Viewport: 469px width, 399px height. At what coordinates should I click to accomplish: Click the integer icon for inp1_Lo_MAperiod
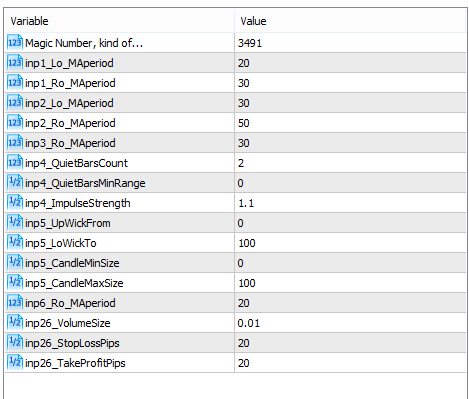(x=15, y=63)
